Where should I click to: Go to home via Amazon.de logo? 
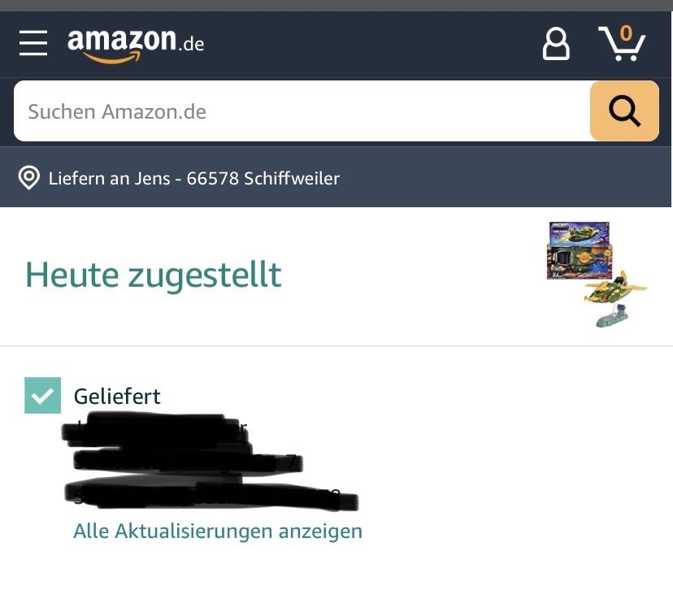[136, 45]
